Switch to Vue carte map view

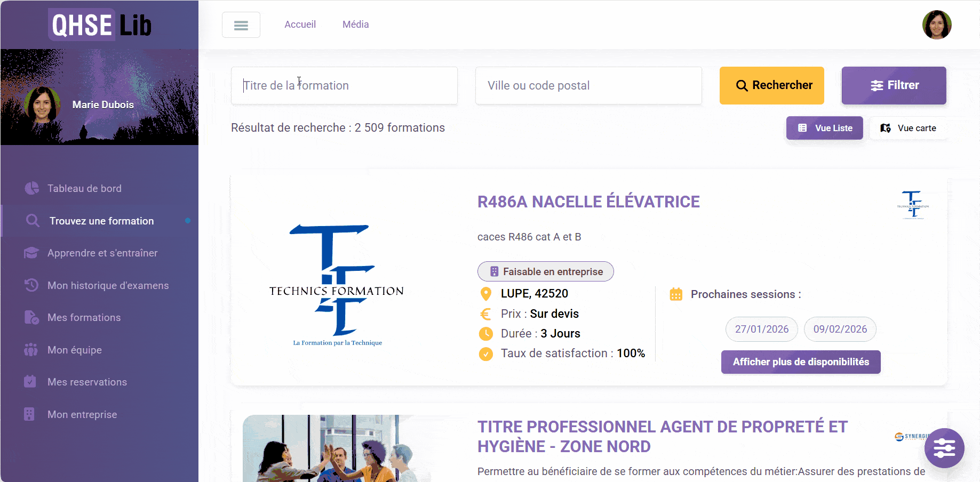pyautogui.click(x=909, y=128)
